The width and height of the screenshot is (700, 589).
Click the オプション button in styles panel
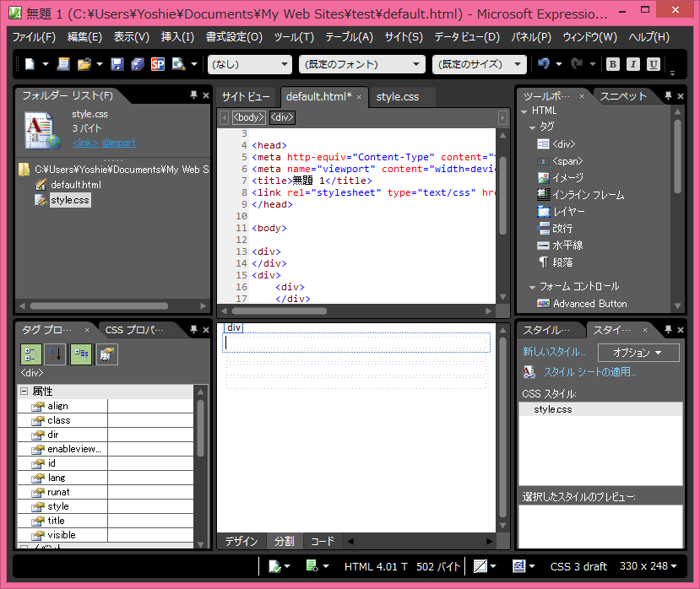tap(638, 352)
